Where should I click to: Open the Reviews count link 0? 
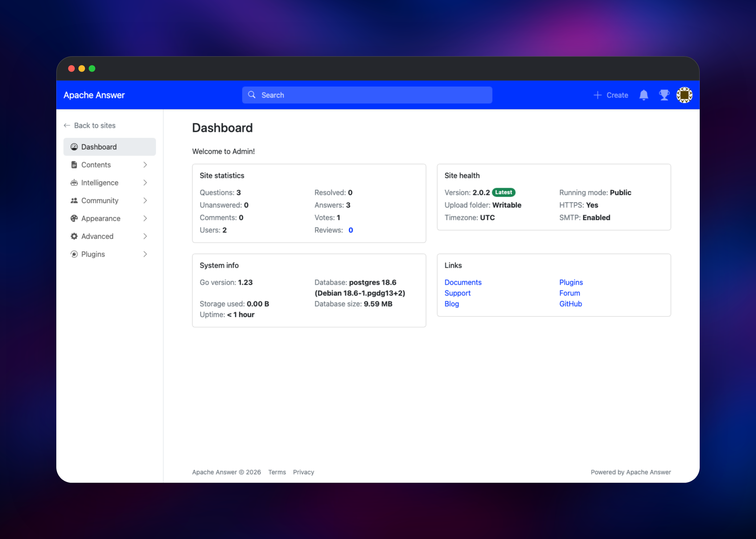(x=351, y=230)
